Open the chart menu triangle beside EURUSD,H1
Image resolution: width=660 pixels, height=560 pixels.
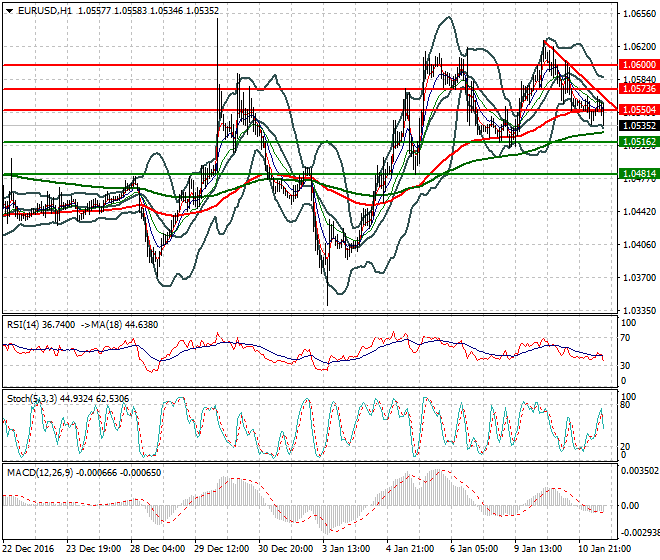(x=10, y=11)
